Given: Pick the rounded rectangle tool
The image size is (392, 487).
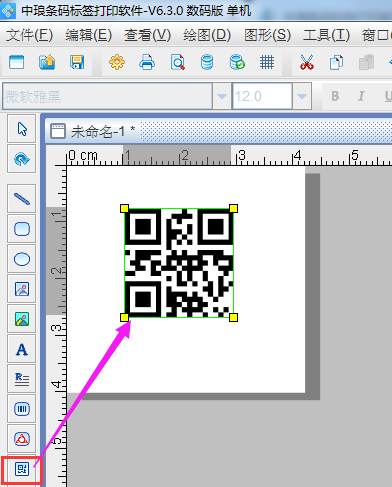Looking at the screenshot, I should click(22, 229).
